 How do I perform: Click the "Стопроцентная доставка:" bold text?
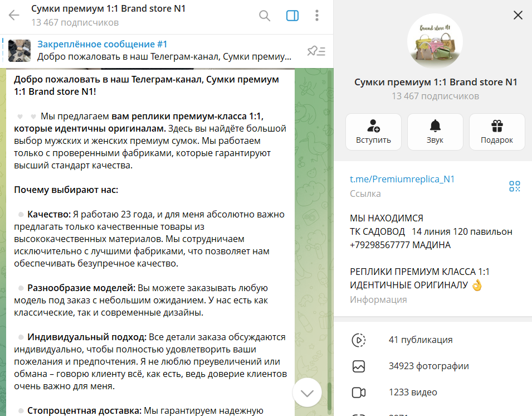[x=84, y=410]
